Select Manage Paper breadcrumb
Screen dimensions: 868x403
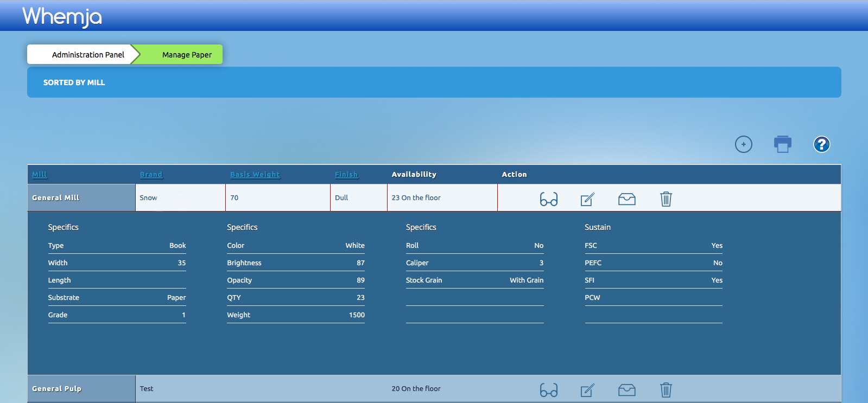187,55
